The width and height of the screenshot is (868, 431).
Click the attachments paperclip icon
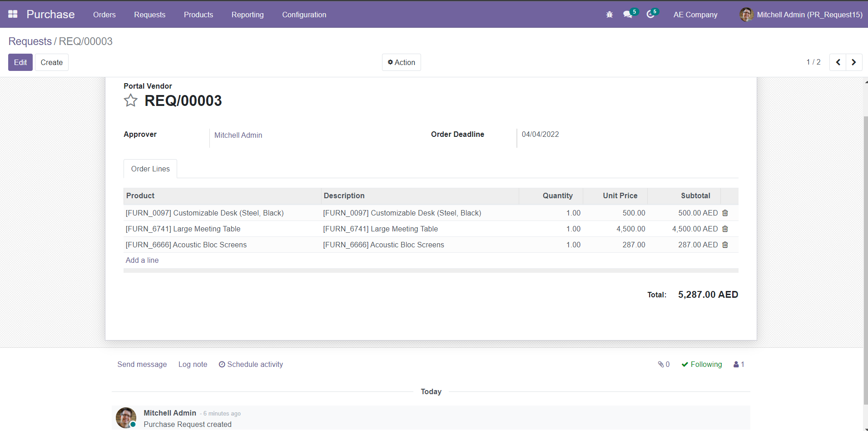coord(664,364)
